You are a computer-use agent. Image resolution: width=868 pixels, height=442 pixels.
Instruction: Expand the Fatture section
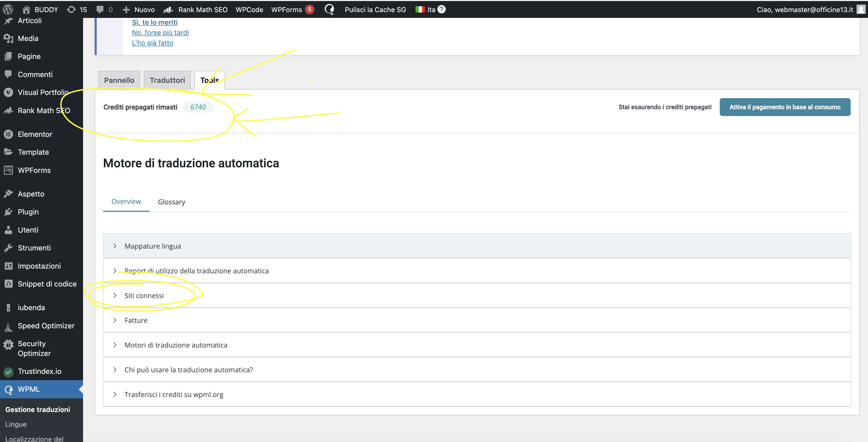click(x=477, y=320)
